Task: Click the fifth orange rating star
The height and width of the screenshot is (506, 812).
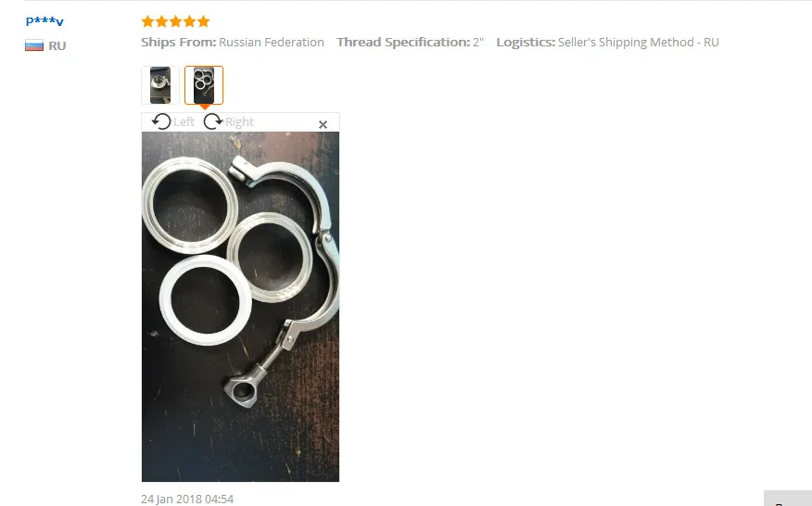Action: 204,21
